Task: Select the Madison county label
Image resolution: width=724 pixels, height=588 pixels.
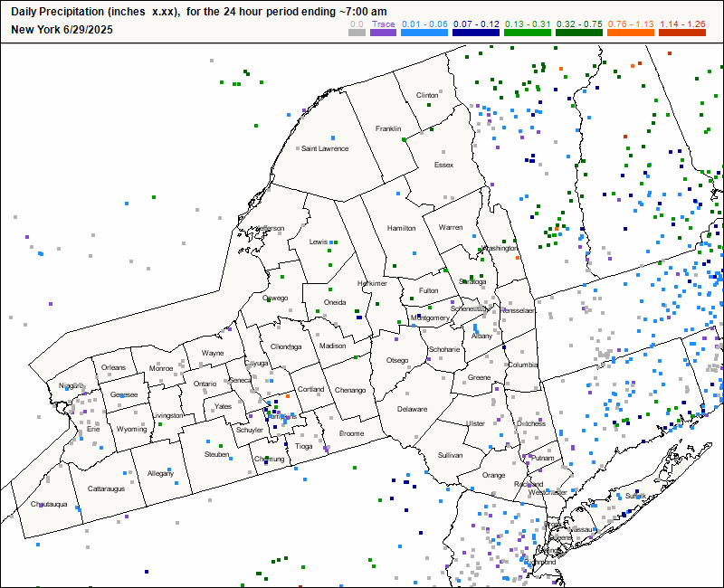Action: 332,346
